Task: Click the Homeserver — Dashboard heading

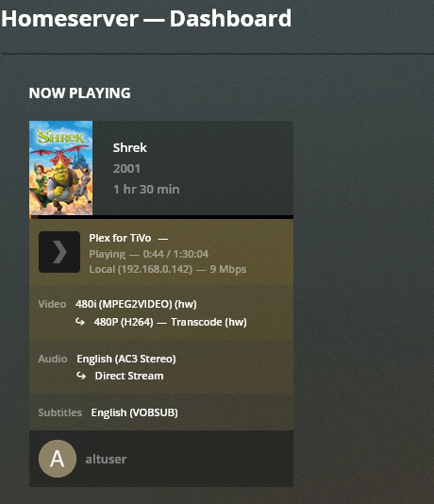Action: coord(146,19)
